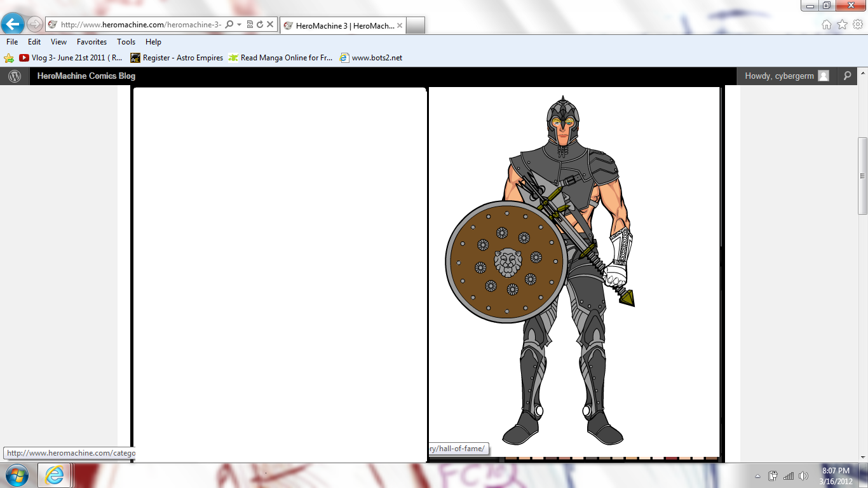Expand the address bar autocomplete dropdown arrow
This screenshot has height=488, width=868.
240,25
